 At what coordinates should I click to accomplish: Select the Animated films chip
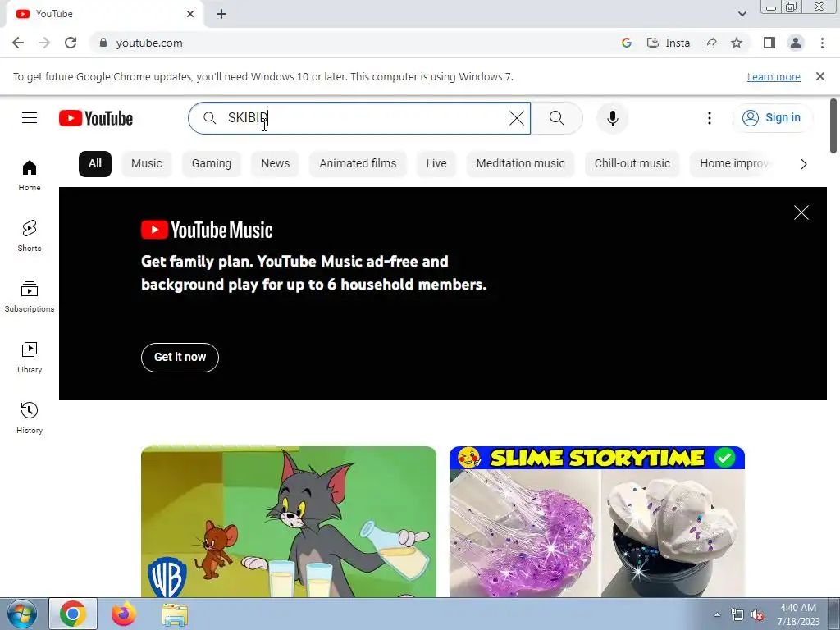(x=358, y=164)
